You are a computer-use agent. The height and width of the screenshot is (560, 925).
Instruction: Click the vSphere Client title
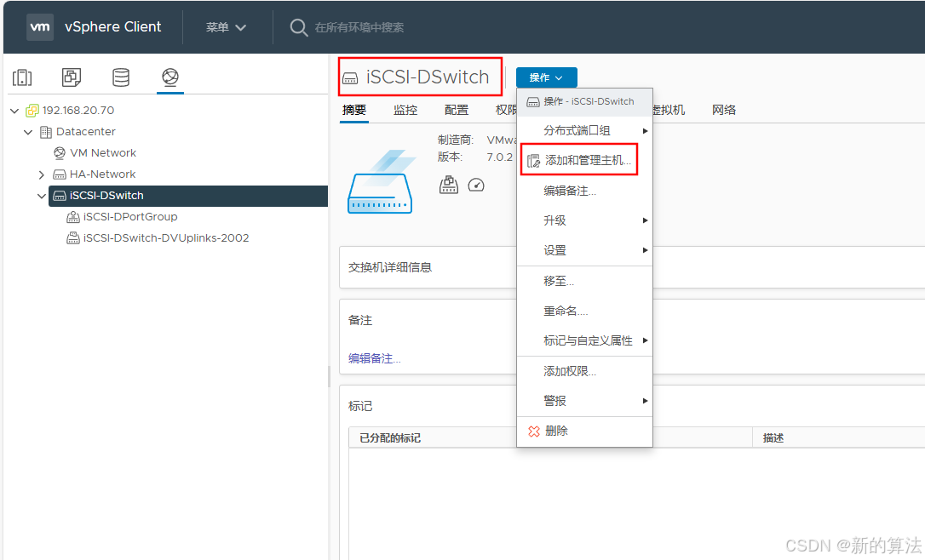[112, 27]
